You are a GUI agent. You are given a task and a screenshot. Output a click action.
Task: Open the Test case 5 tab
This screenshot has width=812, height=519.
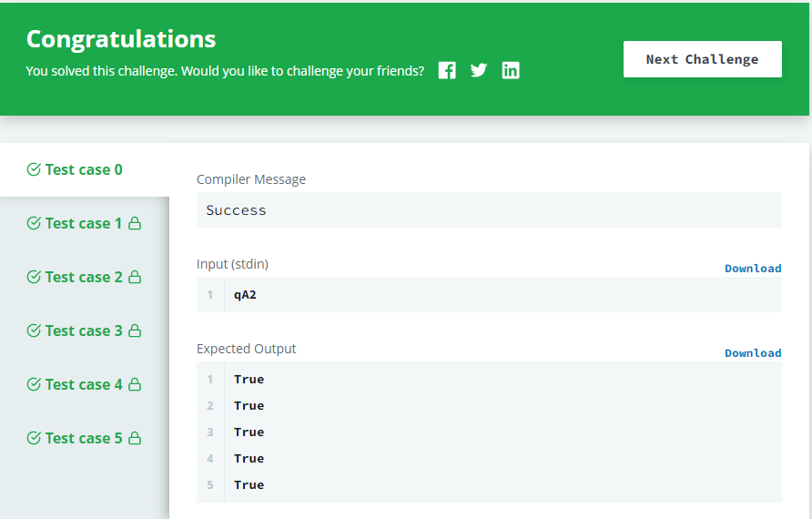point(85,438)
